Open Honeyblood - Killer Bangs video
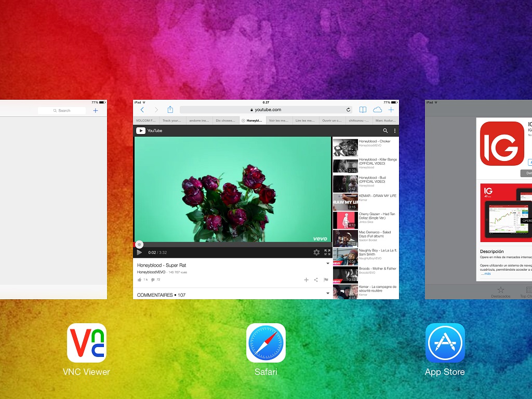The image size is (532, 399). 365,165
